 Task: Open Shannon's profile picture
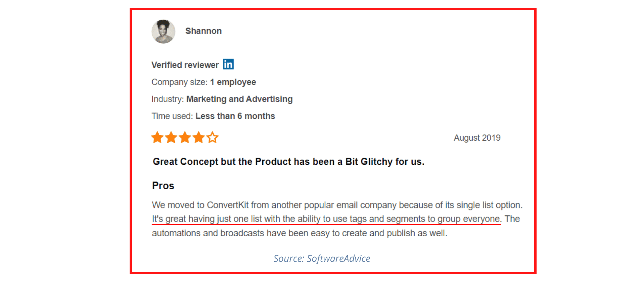[163, 32]
